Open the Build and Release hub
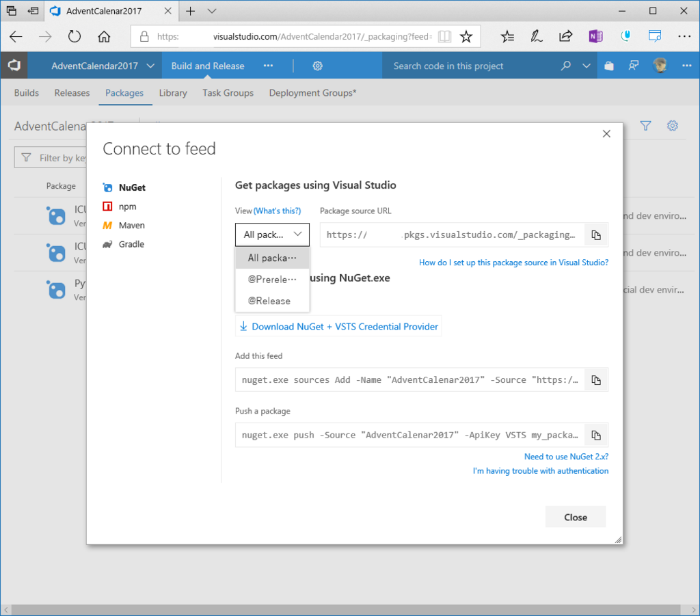This screenshot has height=616, width=700. click(208, 66)
